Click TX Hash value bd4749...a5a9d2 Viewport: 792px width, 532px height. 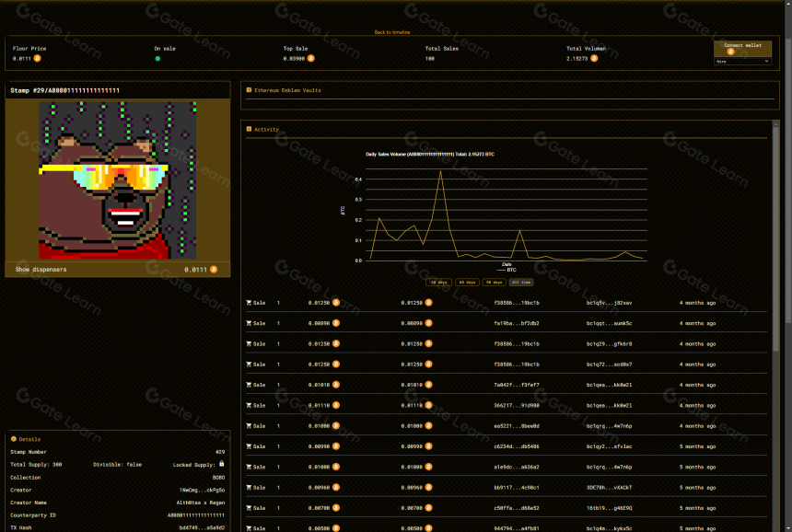coord(202,527)
